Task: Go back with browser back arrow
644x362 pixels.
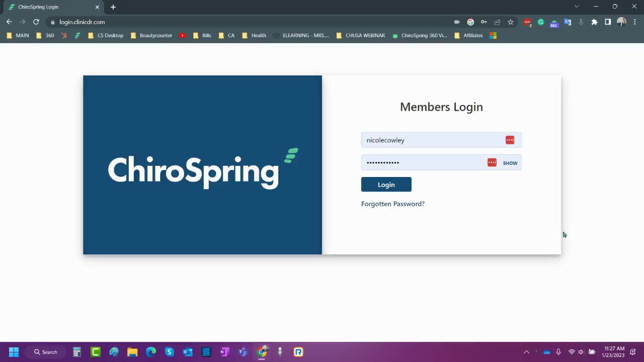Action: click(x=9, y=22)
